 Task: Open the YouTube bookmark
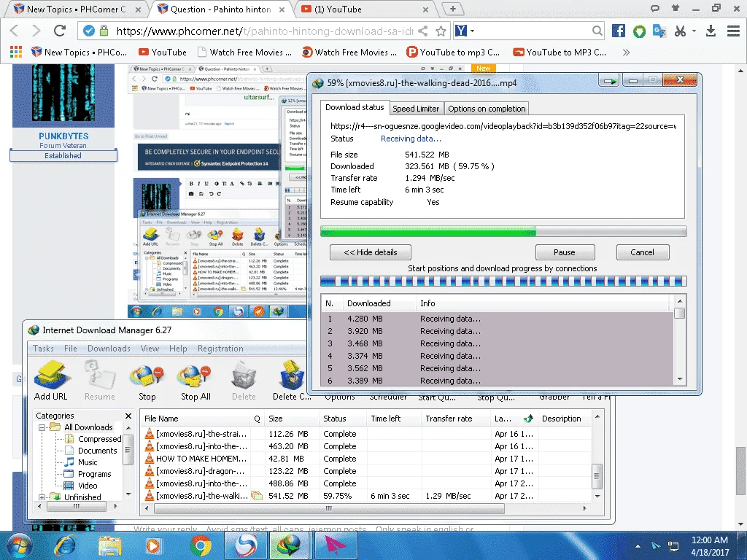pyautogui.click(x=163, y=52)
